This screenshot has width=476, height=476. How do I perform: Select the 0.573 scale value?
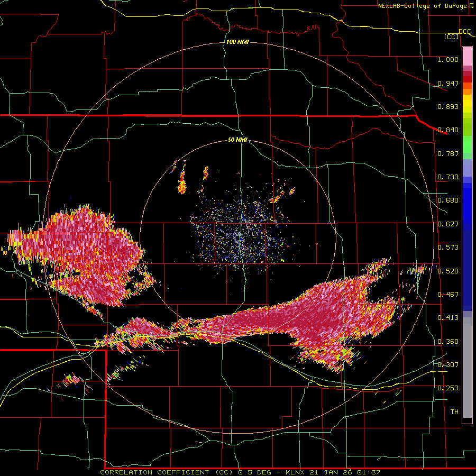click(x=448, y=248)
